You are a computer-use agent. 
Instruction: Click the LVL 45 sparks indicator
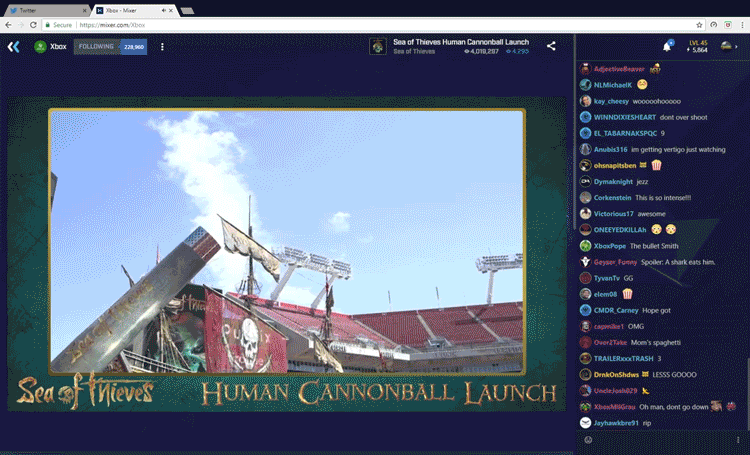[697, 46]
